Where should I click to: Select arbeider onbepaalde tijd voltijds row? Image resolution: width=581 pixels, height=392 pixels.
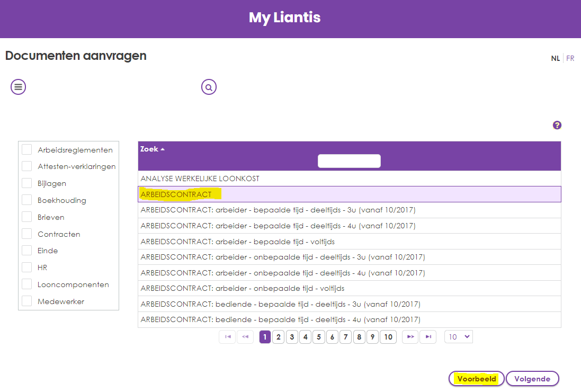[350, 288]
